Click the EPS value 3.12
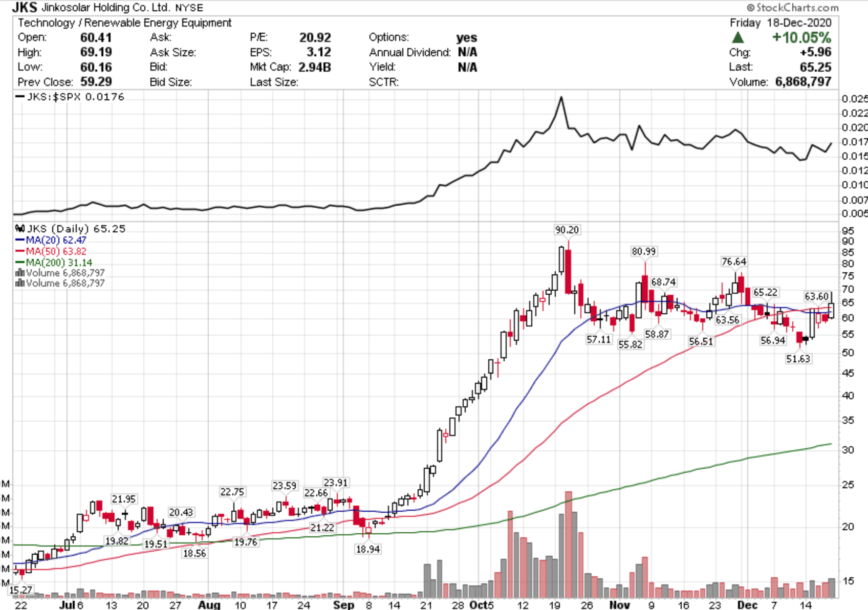The height and width of the screenshot is (610, 868). (x=319, y=52)
